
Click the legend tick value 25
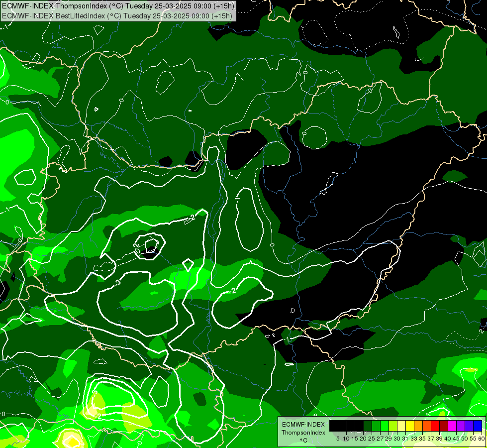click(372, 439)
